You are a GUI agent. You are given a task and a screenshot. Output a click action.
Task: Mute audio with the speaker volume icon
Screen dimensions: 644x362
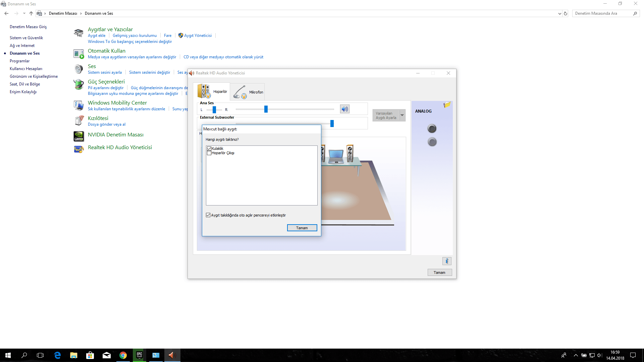pos(344,109)
